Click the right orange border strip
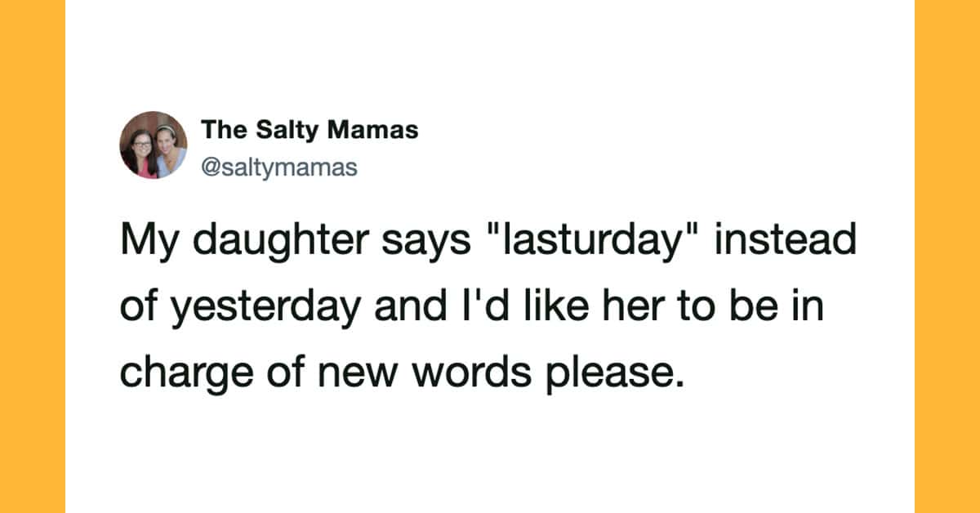This screenshot has height=513, width=980. [947, 256]
